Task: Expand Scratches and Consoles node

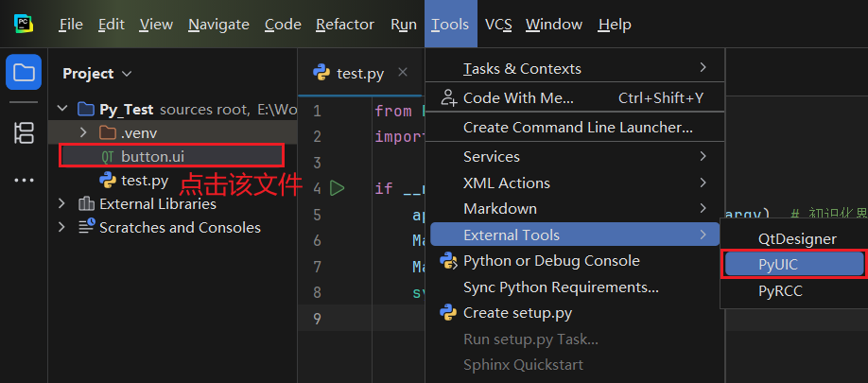Action: tap(62, 227)
